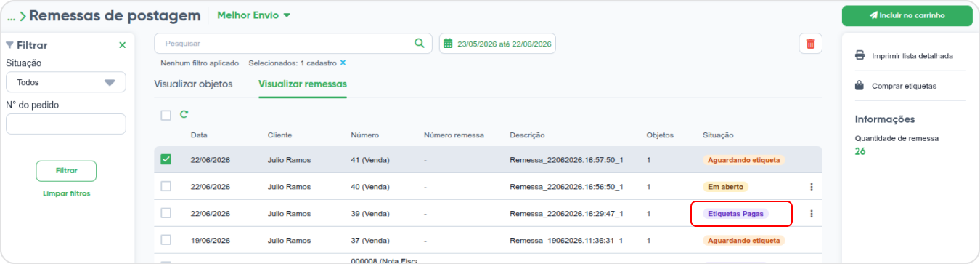Open the date range 23/05/2026 até 22/06/2026
This screenshot has height=264, width=980.
coord(497,44)
